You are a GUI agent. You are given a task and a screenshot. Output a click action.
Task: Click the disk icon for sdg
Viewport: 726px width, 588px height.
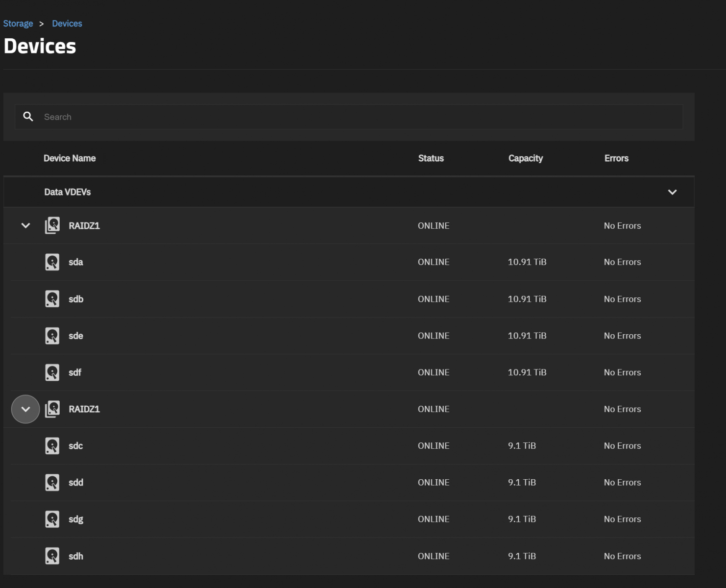point(52,519)
